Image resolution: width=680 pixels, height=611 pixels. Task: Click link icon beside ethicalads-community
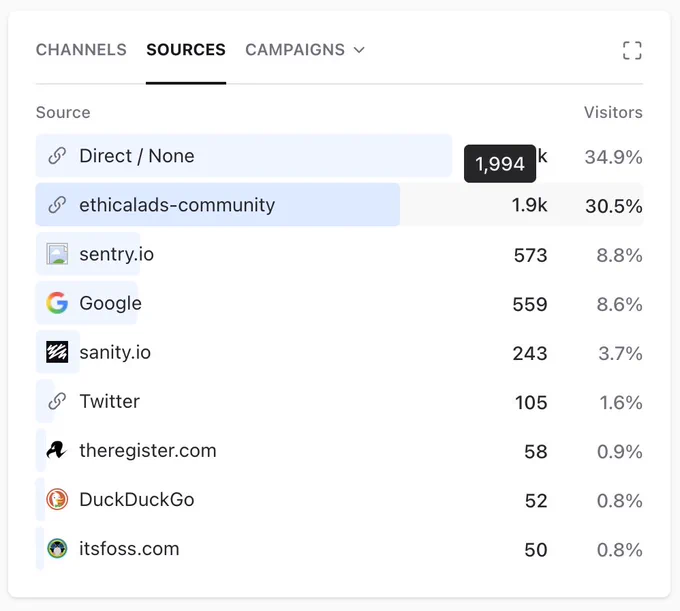click(57, 204)
